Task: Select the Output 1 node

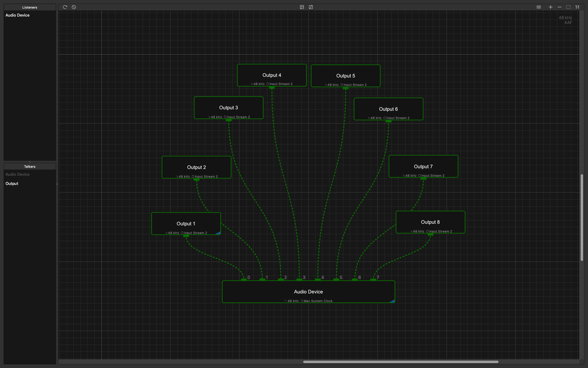Action: click(186, 224)
